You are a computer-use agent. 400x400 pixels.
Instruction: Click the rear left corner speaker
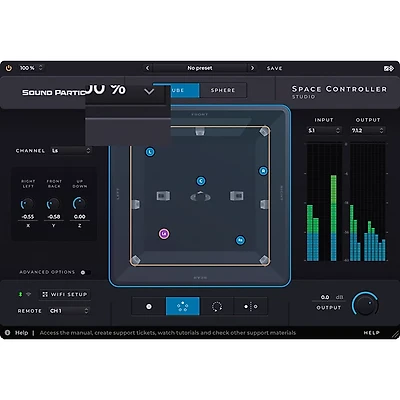(x=135, y=260)
